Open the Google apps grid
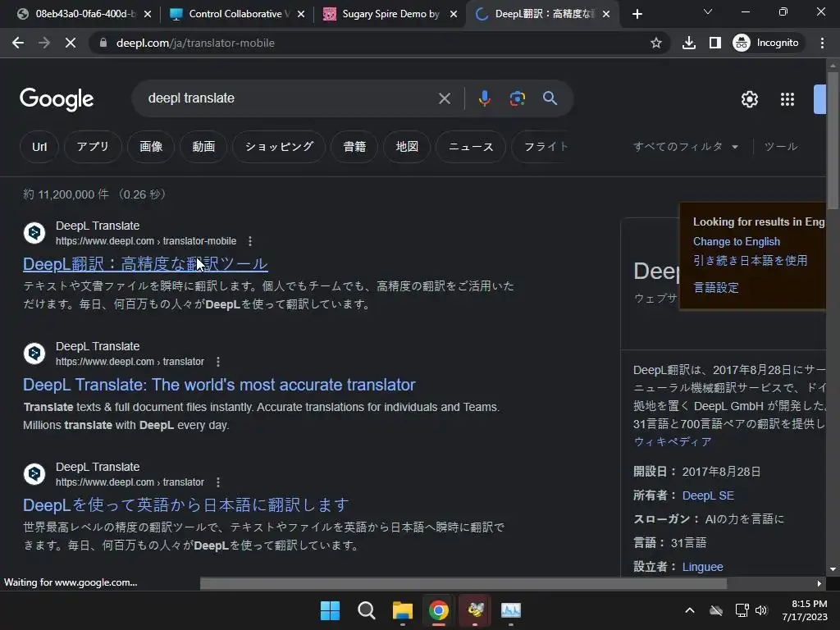 click(787, 99)
